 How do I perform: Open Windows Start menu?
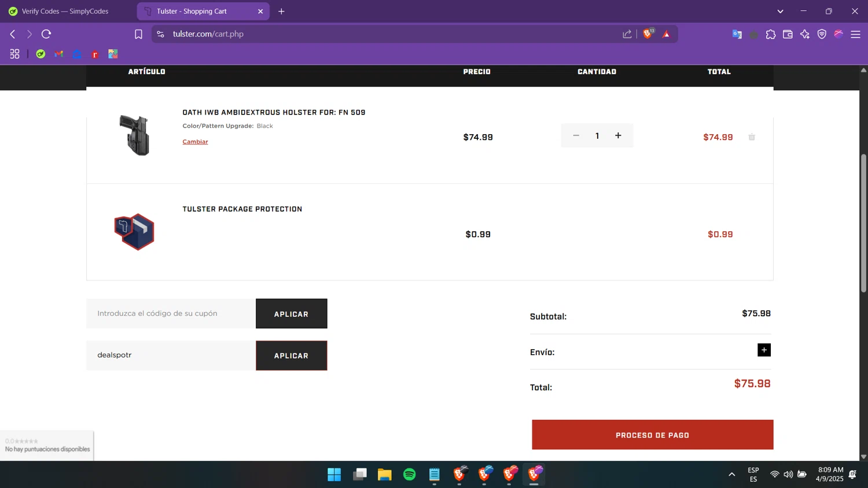click(x=334, y=475)
